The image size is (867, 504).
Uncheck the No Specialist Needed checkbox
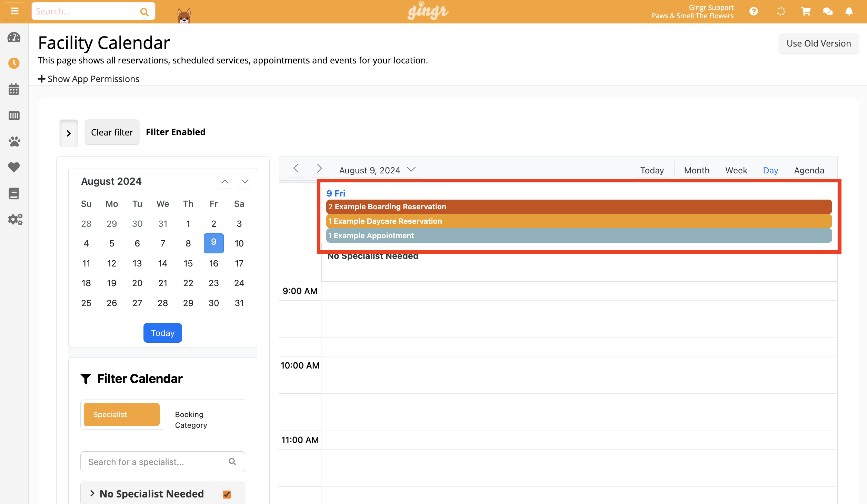point(227,494)
